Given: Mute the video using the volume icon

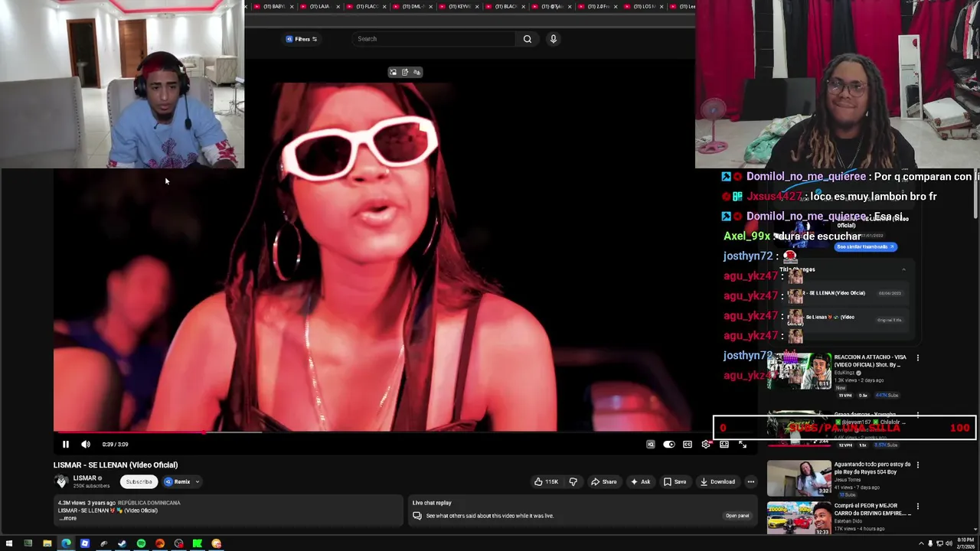Looking at the screenshot, I should tap(86, 444).
